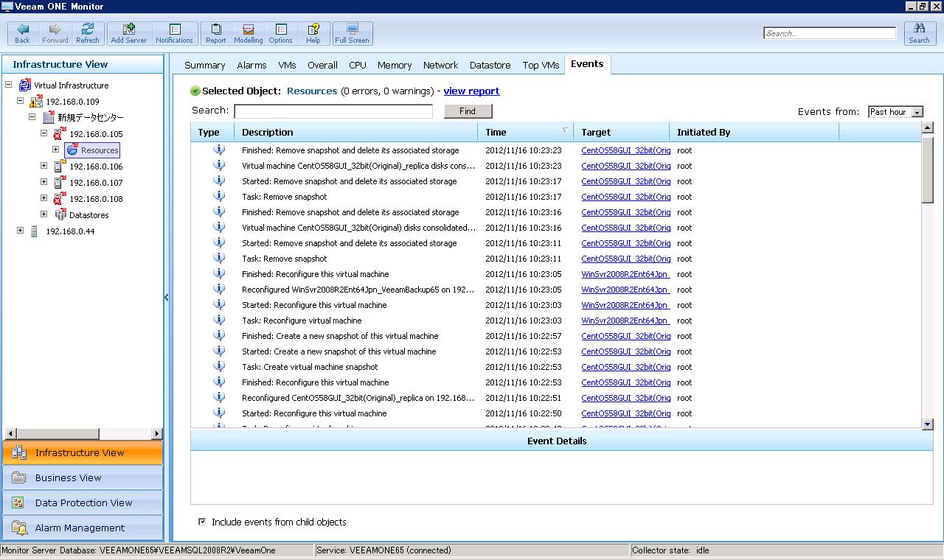The width and height of the screenshot is (944, 560).
Task: Collapse the 192.168.0.109 tree node
Action: 21,101
